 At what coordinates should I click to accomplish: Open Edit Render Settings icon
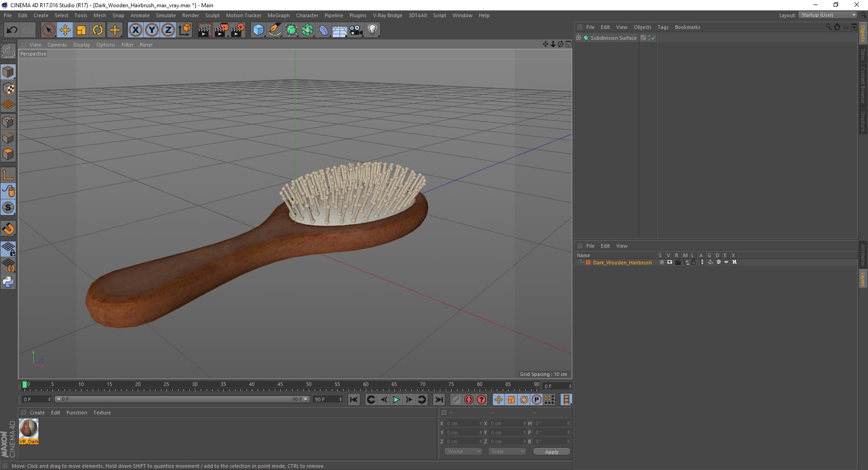pos(237,30)
